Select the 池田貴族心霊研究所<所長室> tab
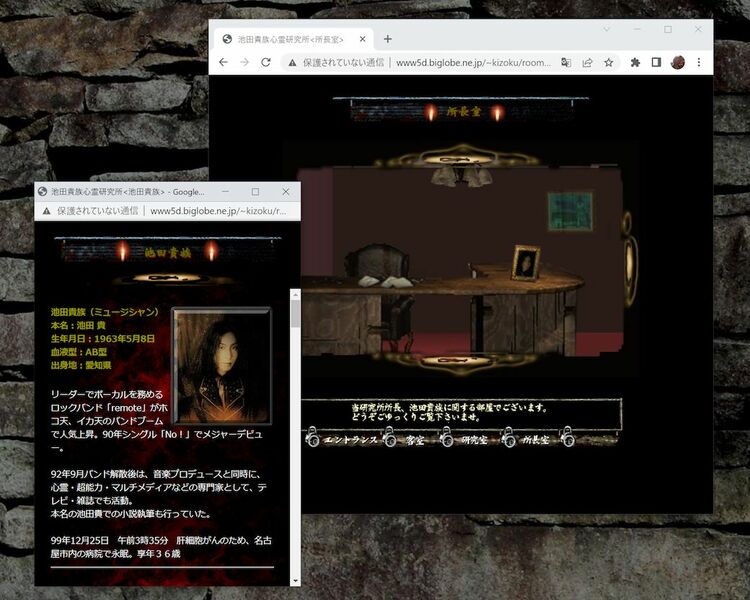The width and height of the screenshot is (750, 600). (294, 39)
